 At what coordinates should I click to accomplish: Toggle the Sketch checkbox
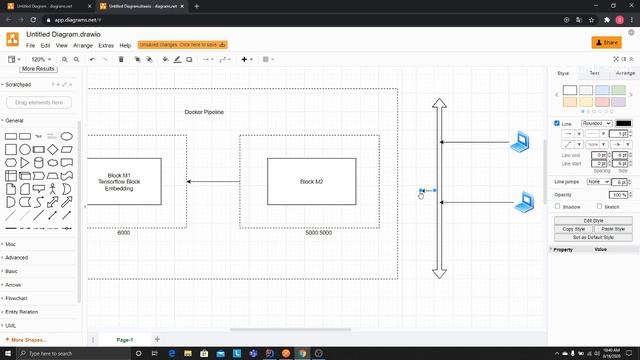click(599, 207)
